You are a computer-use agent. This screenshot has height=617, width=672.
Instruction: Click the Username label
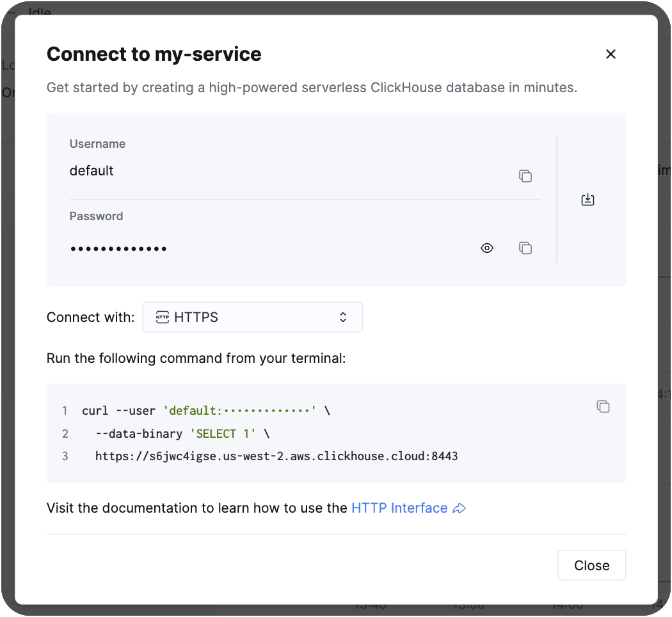click(x=97, y=143)
